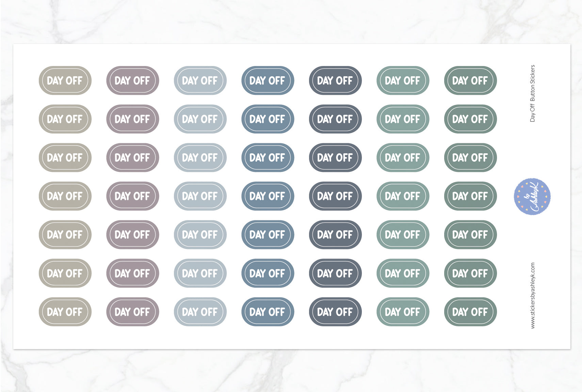Screen dimensions: 582x392
Task: Select the dark green Day Off sticker in the second row
Action: (470, 119)
